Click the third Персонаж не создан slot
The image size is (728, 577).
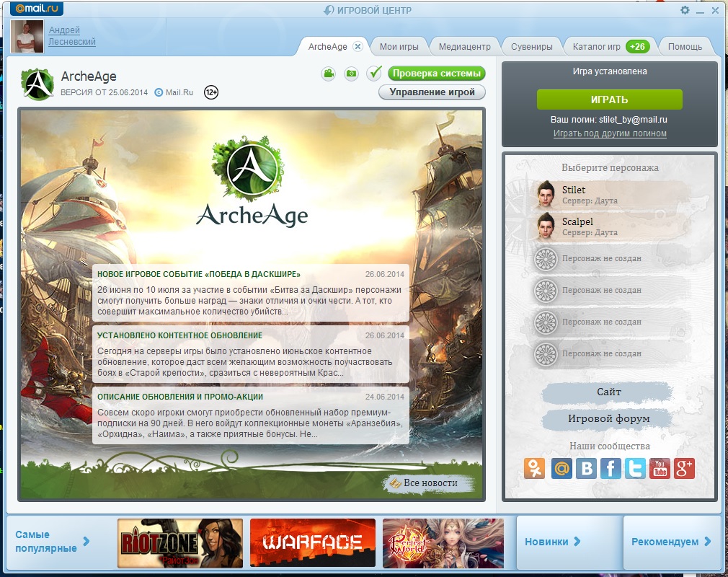(611, 322)
